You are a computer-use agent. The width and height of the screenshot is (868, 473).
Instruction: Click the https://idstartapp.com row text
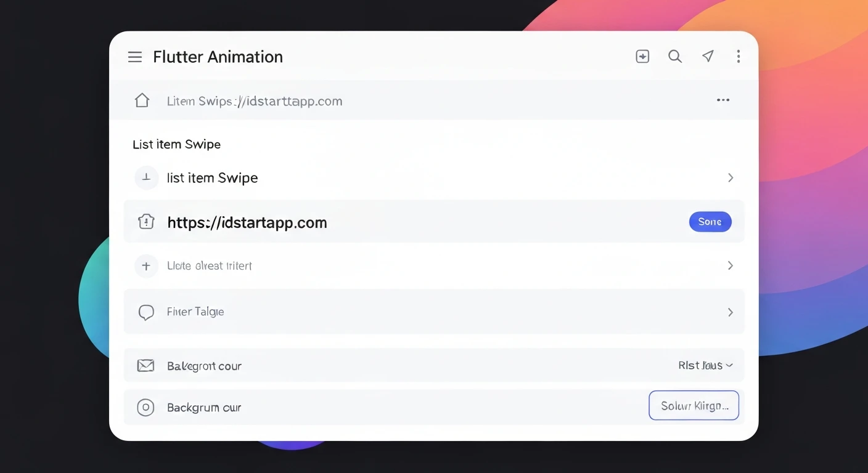pos(247,222)
